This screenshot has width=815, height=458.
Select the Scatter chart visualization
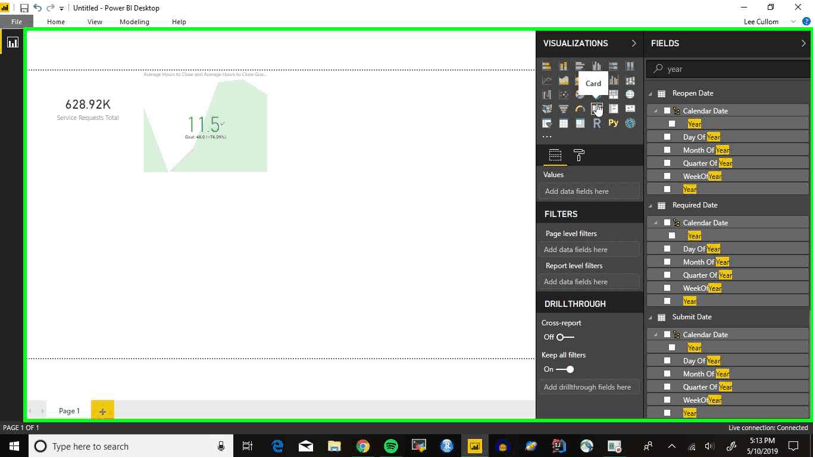(x=563, y=95)
